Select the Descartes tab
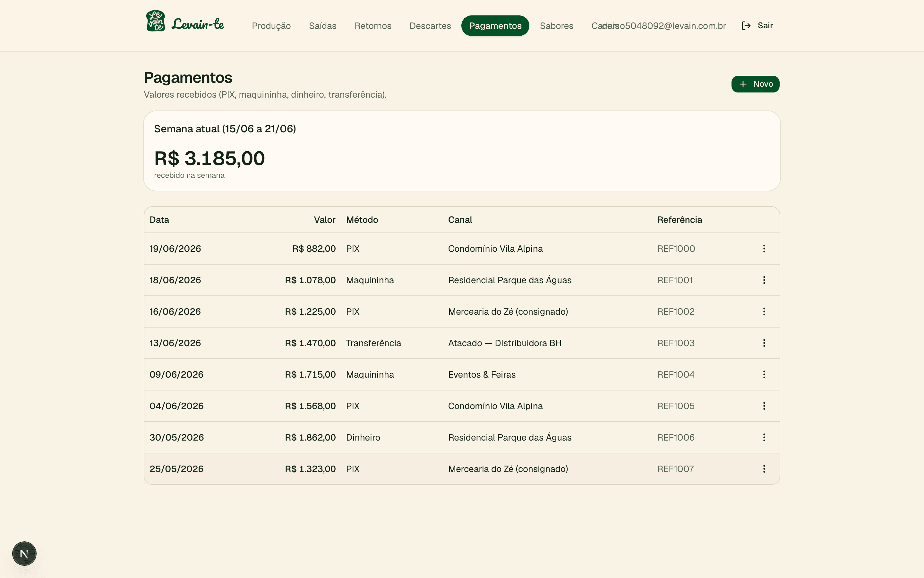This screenshot has height=578, width=924. pos(430,26)
